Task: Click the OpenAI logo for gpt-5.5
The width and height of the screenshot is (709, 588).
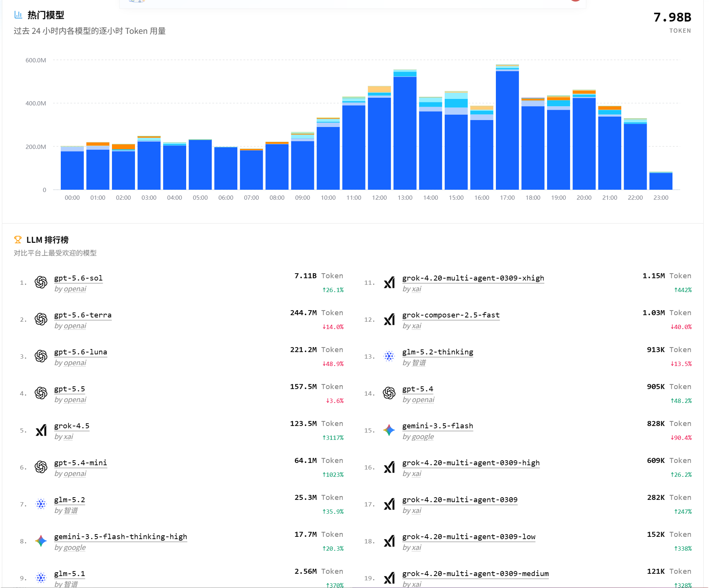Action: (x=41, y=393)
